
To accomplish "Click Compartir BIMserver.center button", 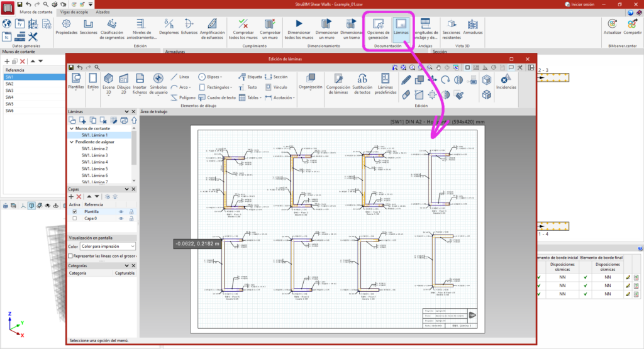I will (x=632, y=26).
